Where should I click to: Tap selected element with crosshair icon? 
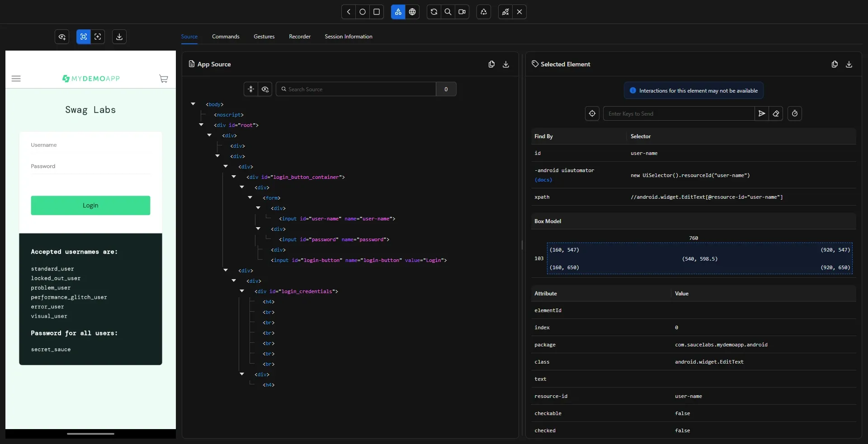tap(592, 113)
